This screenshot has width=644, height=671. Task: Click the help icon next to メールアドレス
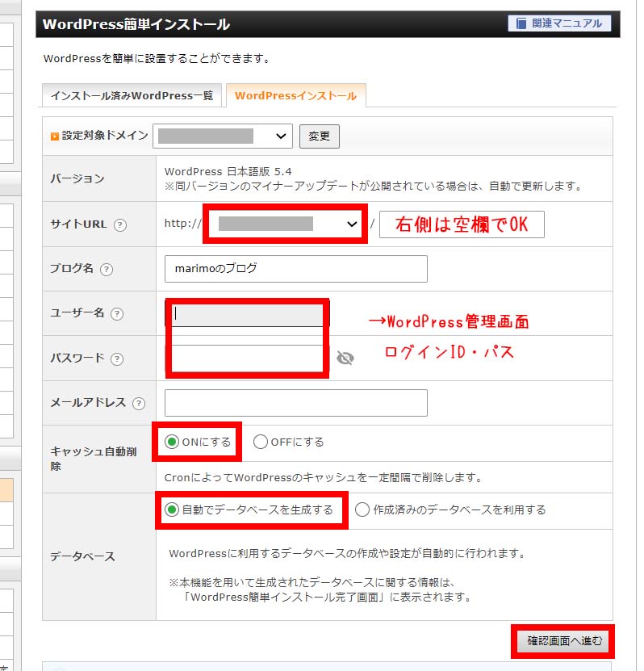point(139,404)
